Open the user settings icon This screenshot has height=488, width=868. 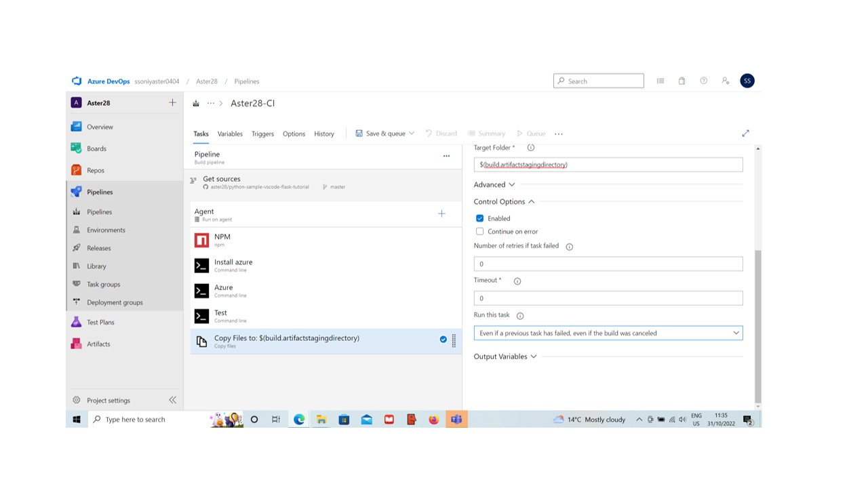pos(725,81)
